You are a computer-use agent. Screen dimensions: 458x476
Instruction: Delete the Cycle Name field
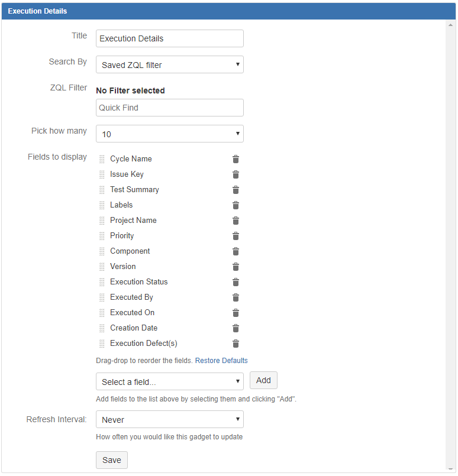(236, 158)
